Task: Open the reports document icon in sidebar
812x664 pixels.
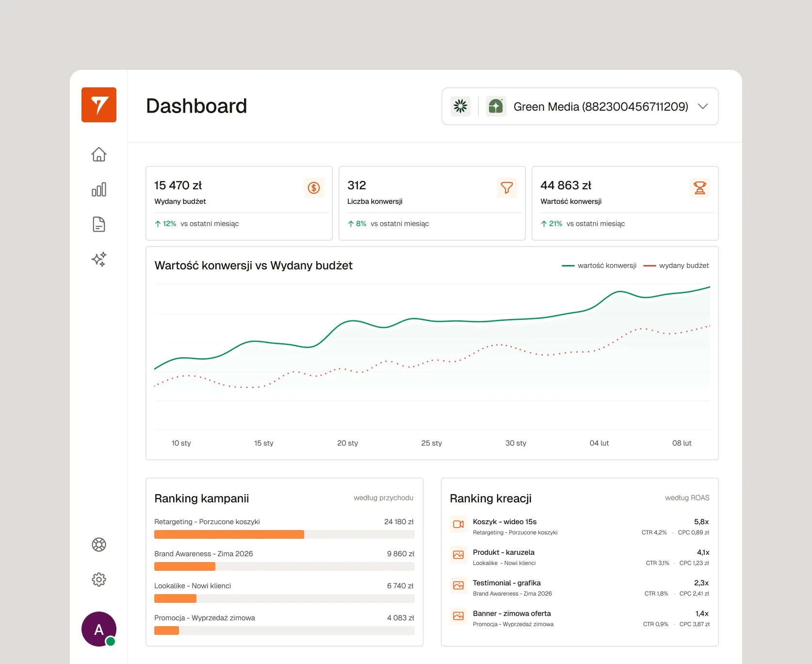Action: tap(99, 224)
